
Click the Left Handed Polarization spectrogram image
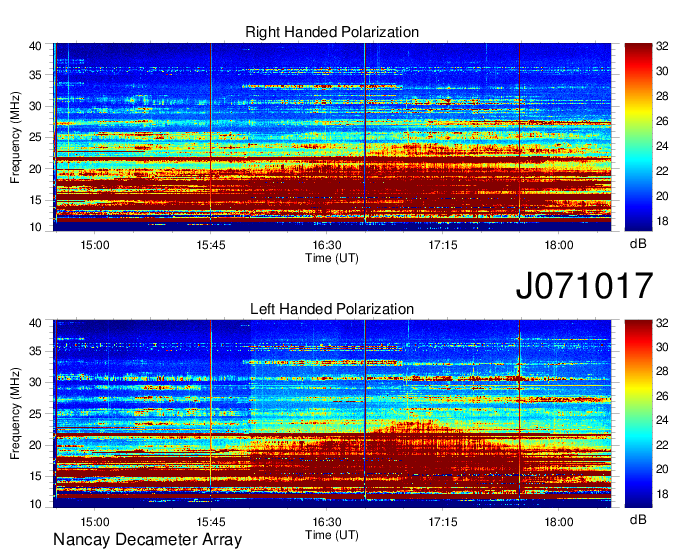[332, 414]
